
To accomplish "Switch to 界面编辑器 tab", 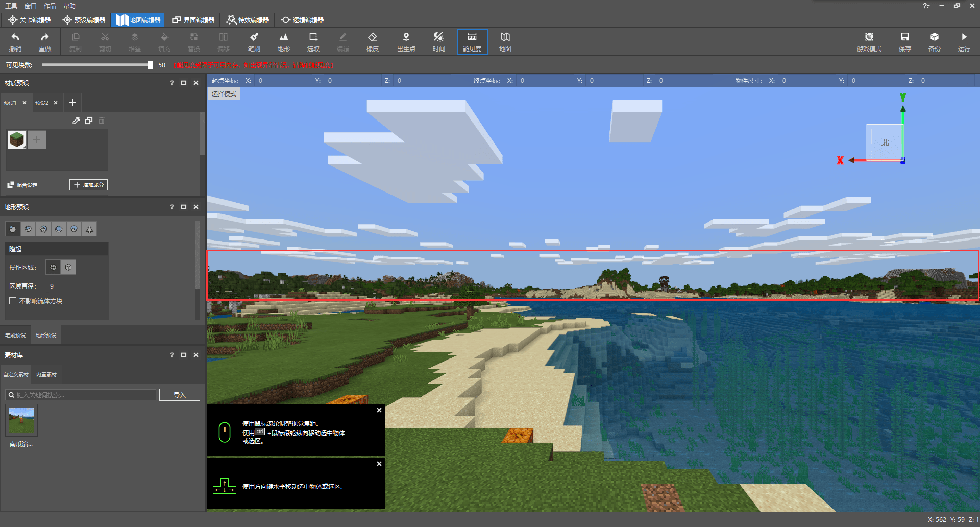I will click(x=193, y=20).
